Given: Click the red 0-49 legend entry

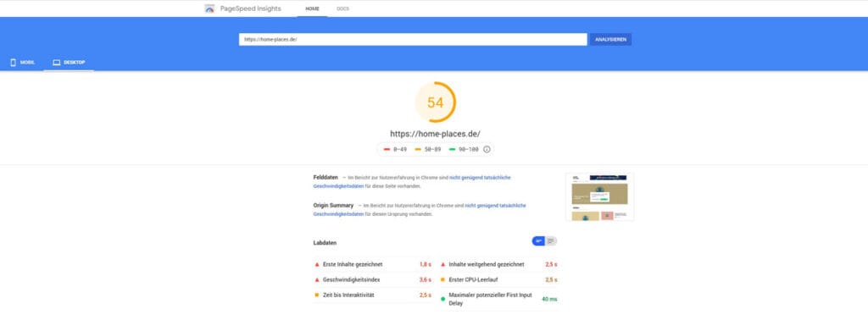Looking at the screenshot, I should pos(395,149).
